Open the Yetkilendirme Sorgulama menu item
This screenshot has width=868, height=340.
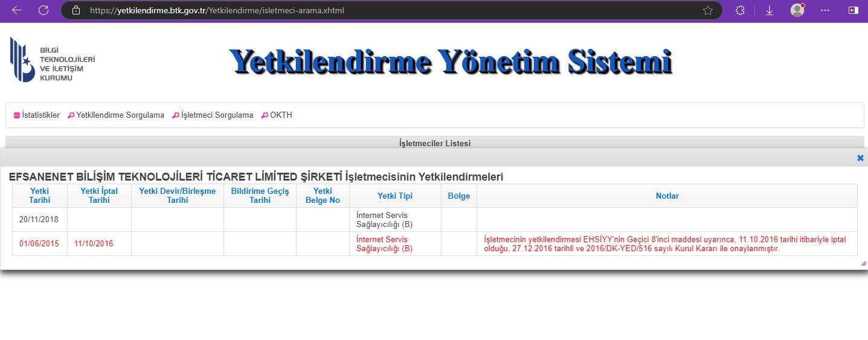[x=116, y=115]
